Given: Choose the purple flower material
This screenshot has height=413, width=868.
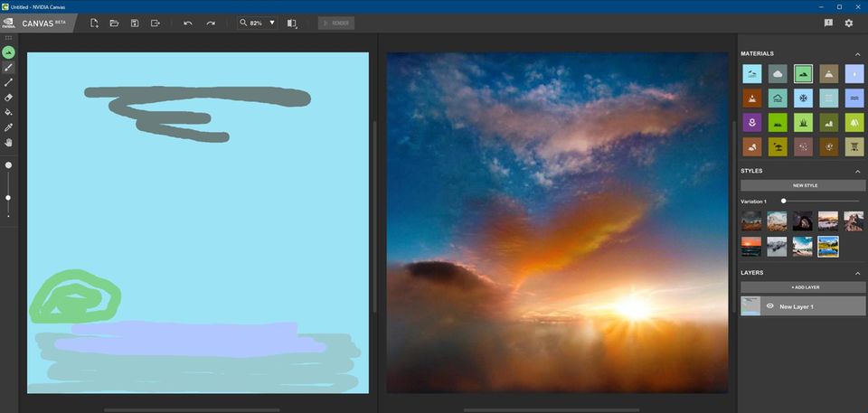Looking at the screenshot, I should [751, 122].
